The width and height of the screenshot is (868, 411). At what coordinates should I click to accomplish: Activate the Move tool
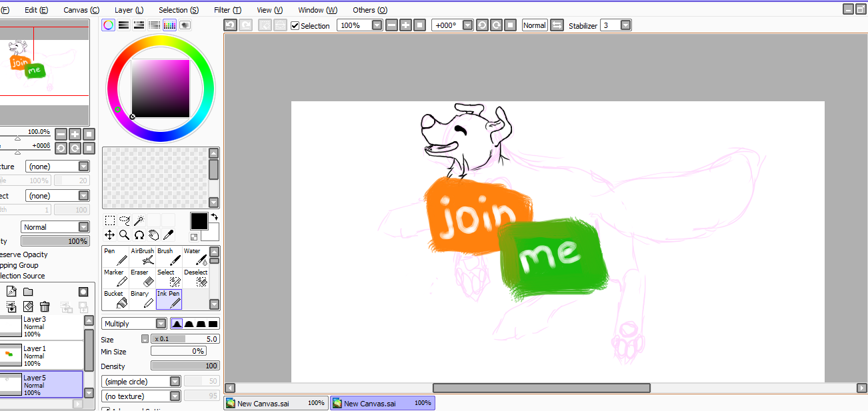(x=110, y=234)
